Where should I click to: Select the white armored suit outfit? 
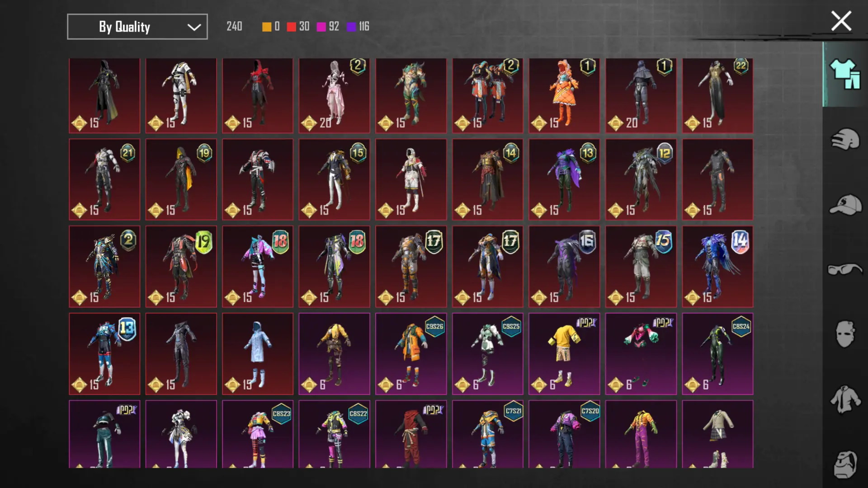coord(181,96)
